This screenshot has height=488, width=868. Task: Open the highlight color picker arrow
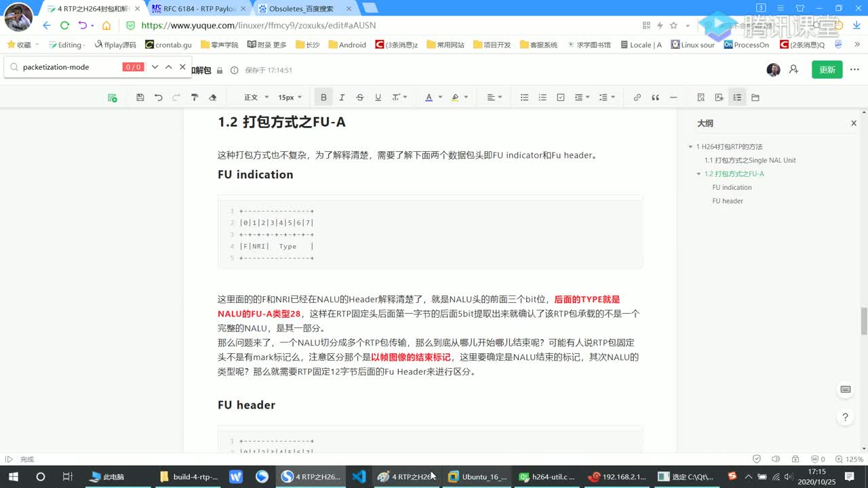pos(465,98)
